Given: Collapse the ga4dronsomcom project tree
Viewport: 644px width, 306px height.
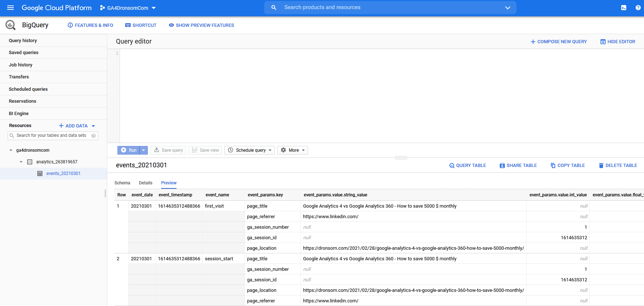Looking at the screenshot, I should click(11, 150).
